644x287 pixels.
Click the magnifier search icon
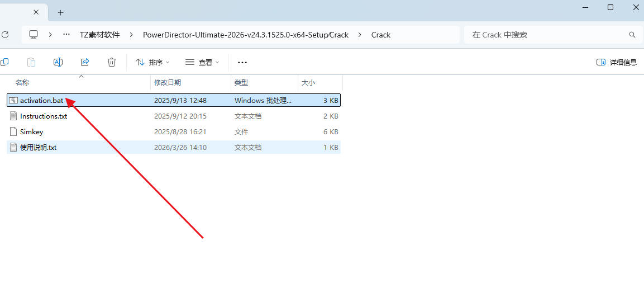pyautogui.click(x=632, y=35)
